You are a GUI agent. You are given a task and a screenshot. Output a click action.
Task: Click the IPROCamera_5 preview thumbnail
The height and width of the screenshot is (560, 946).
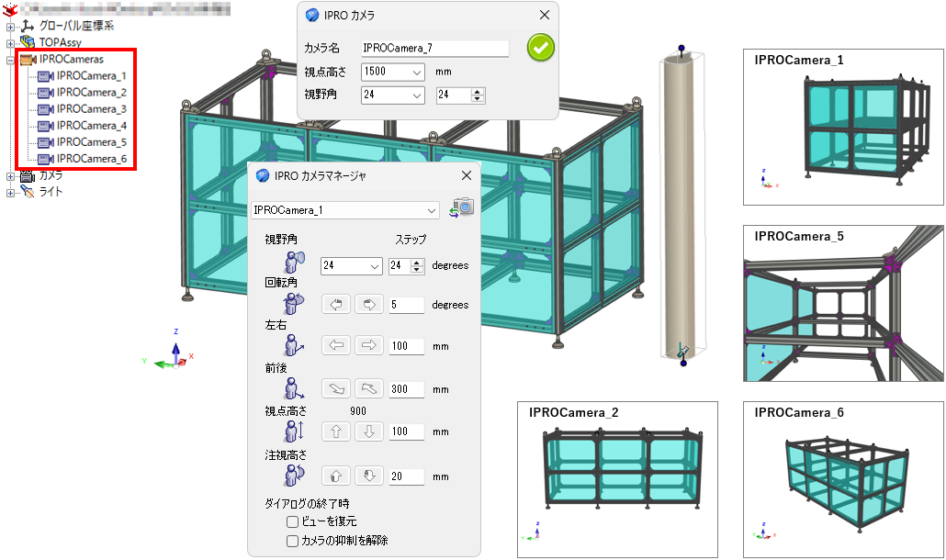[x=843, y=303]
